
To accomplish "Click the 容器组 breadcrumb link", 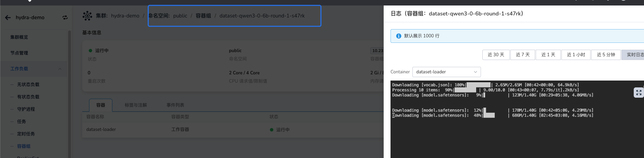I will pos(203,16).
